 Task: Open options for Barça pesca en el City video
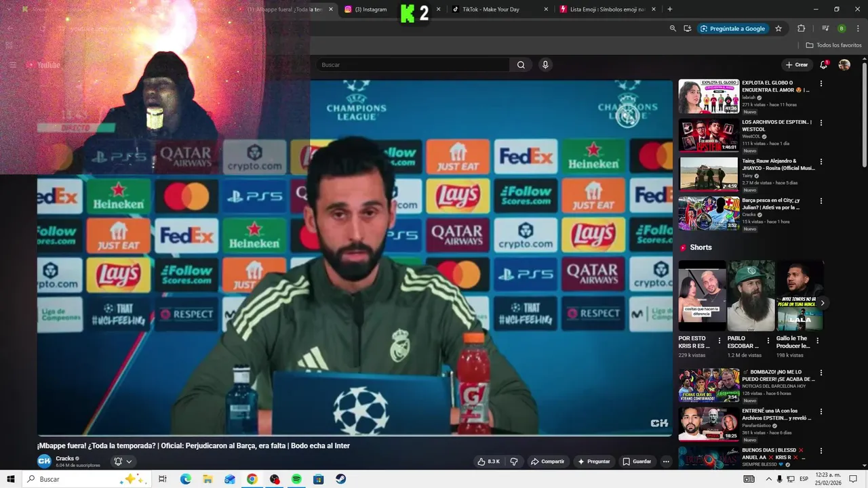pos(821,202)
